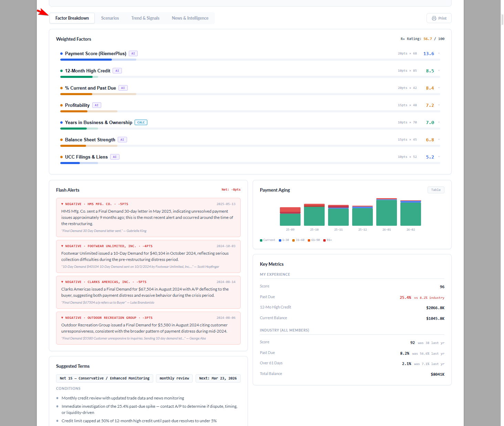
Task: Click the AI badge on UCC Filings & Liens
Action: [115, 157]
